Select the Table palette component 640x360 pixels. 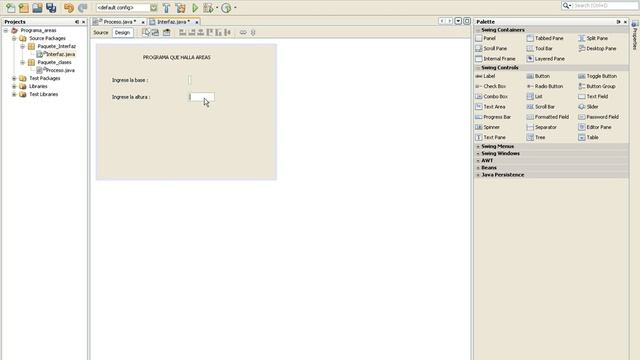588,138
